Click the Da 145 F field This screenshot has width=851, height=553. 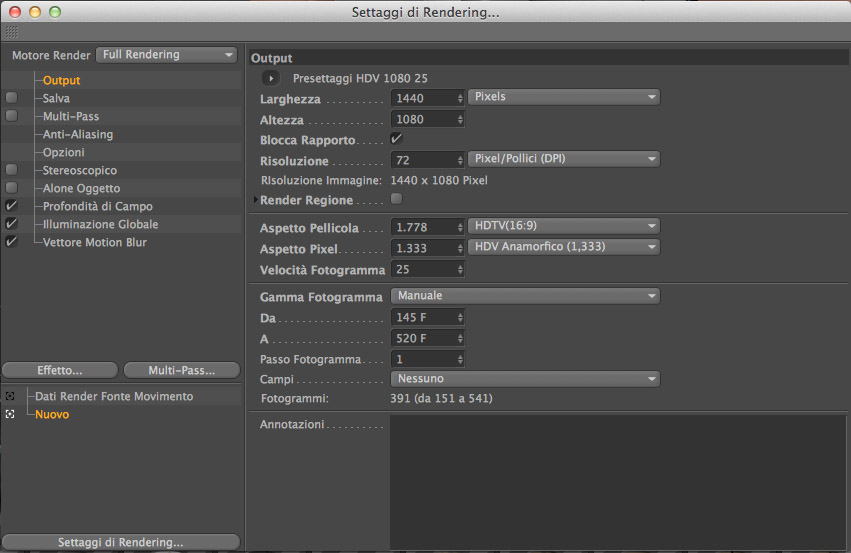424,317
